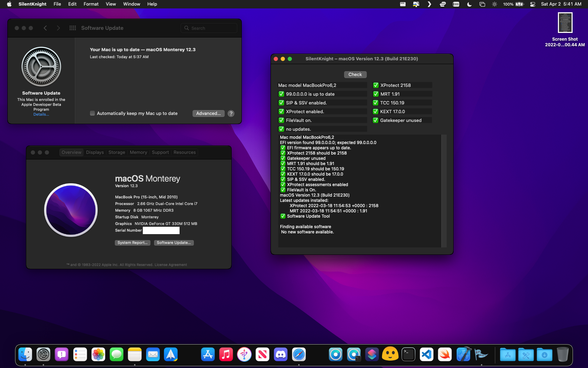Switch to the Displays tab

tap(95, 152)
